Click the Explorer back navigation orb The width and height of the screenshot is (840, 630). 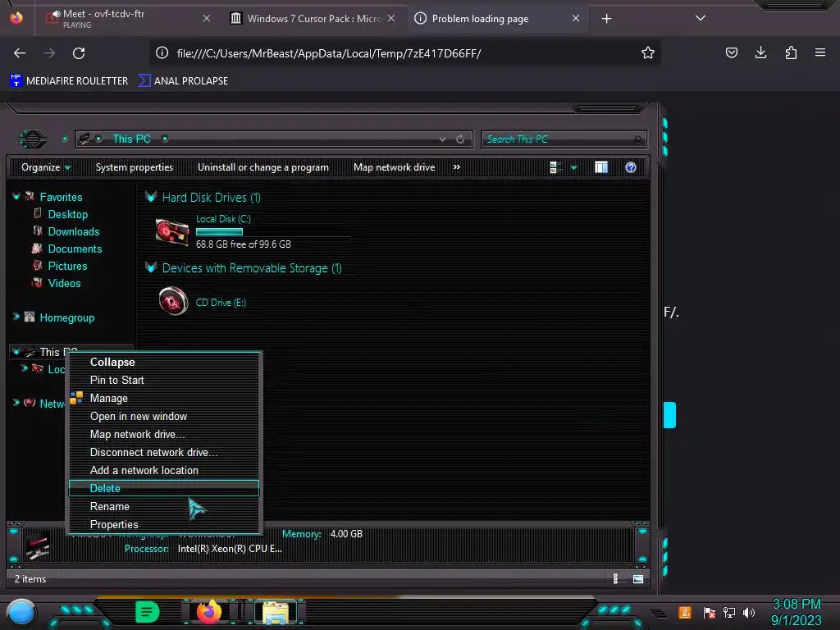33,139
